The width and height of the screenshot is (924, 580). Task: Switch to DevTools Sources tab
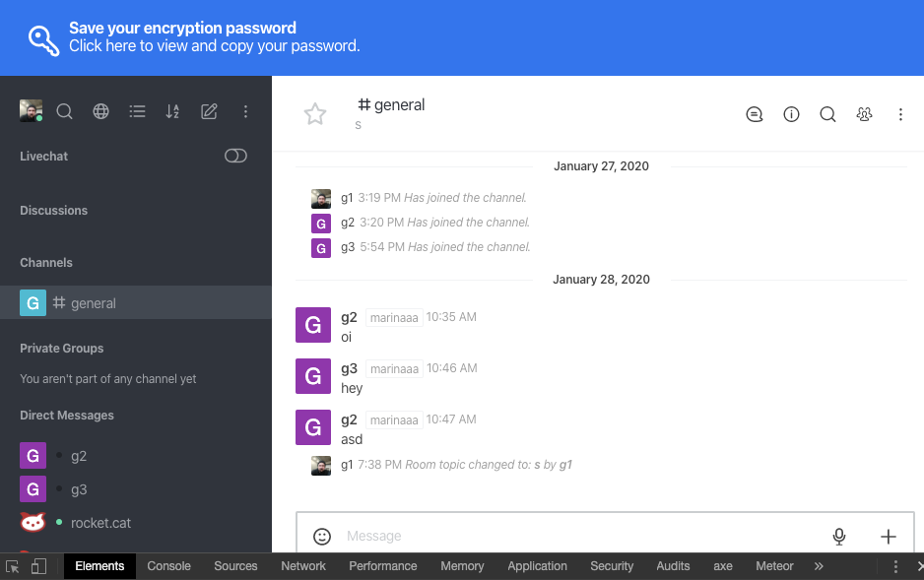pyautogui.click(x=235, y=566)
